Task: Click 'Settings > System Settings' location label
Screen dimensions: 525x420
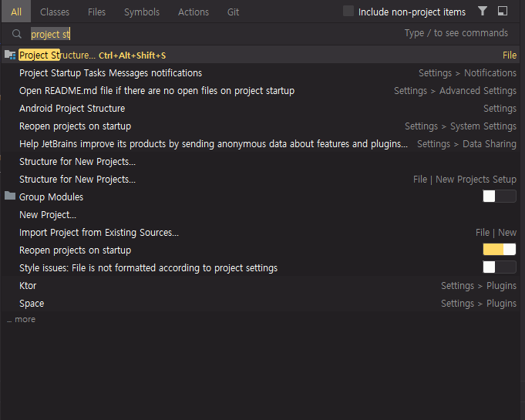Action: click(460, 126)
